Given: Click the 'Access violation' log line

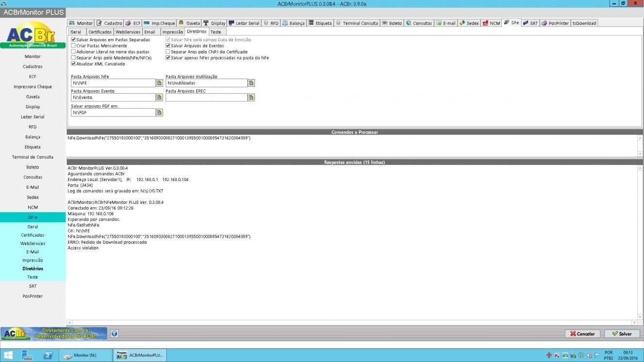Looking at the screenshot, I should coord(83,248).
